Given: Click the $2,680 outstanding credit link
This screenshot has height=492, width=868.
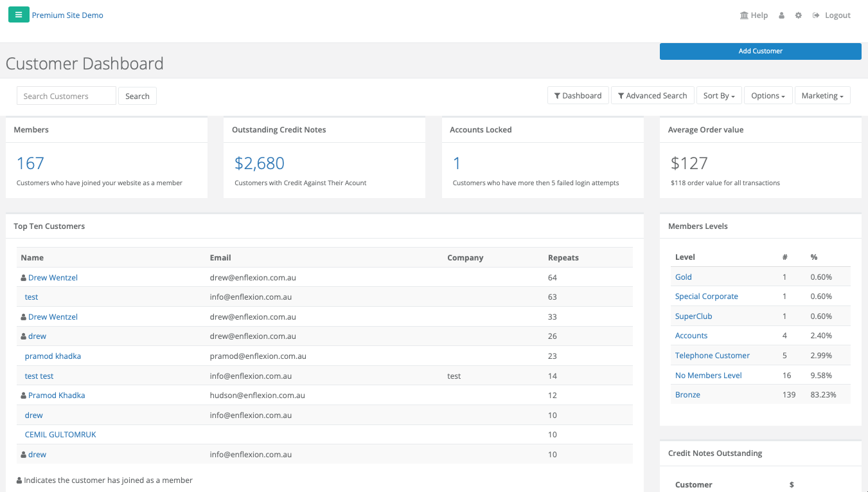Looking at the screenshot, I should pyautogui.click(x=260, y=163).
